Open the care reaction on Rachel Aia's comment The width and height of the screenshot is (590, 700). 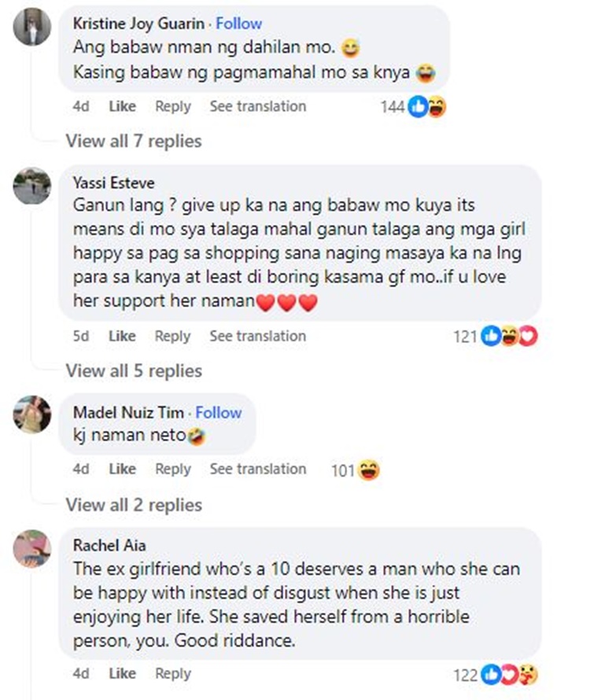(529, 675)
